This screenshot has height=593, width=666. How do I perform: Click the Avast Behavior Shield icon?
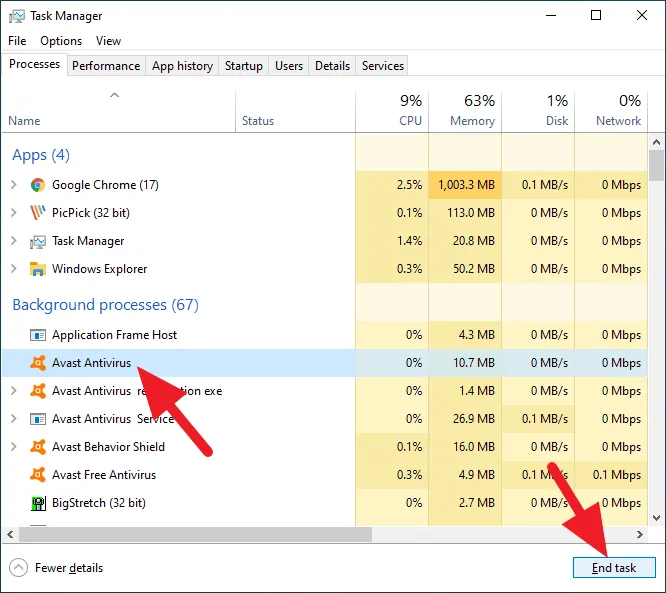tap(38, 447)
